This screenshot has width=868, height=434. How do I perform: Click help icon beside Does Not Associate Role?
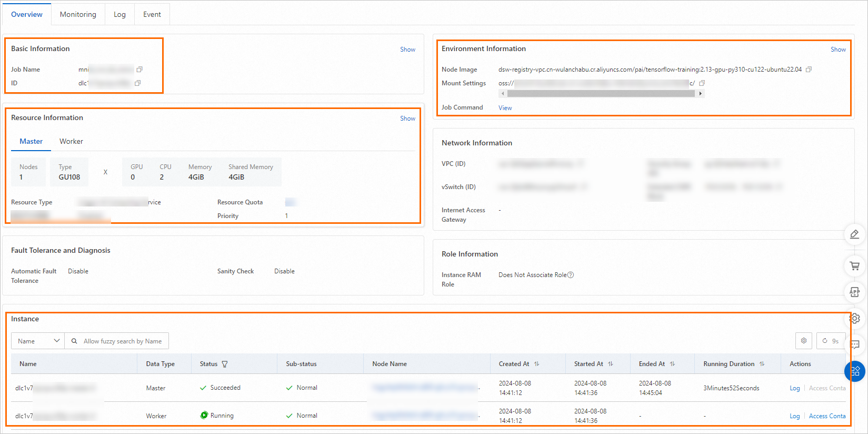point(571,275)
